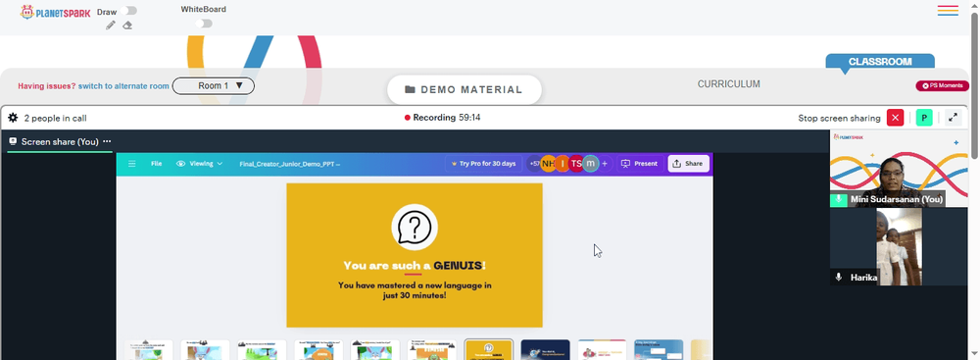Screen dimensions: 980x360
Task: Click the NH collaborator avatar
Action: click(x=548, y=164)
